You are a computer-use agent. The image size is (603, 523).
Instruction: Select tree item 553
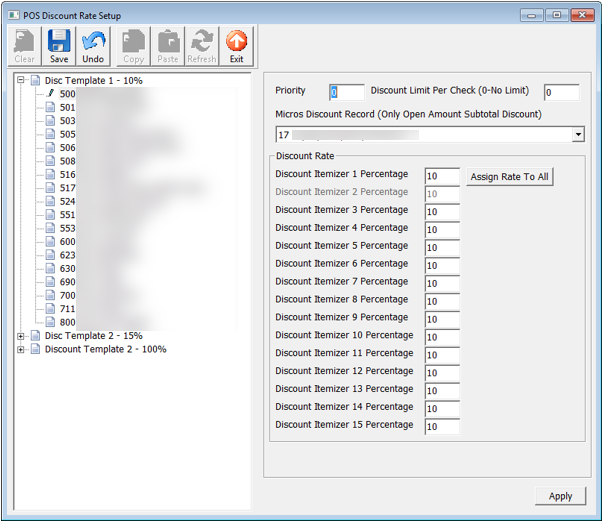click(67, 228)
